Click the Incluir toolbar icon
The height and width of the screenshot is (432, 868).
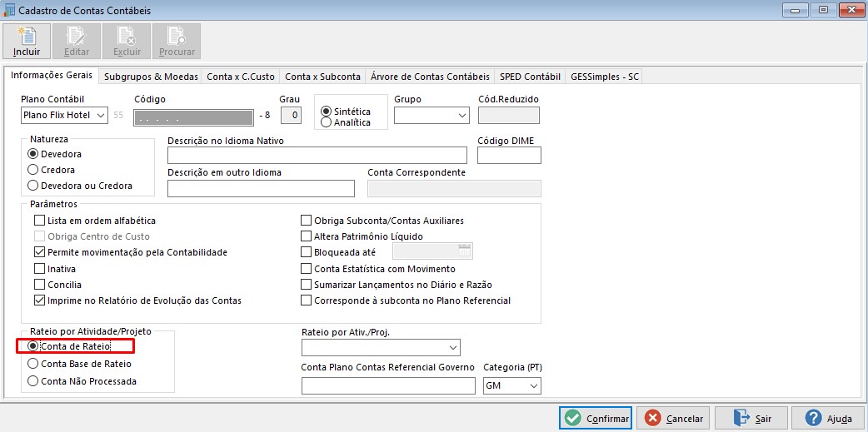tap(27, 41)
